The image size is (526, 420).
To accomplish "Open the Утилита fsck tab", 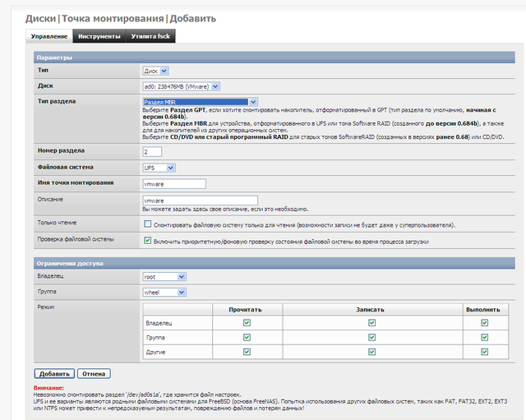I will coord(150,36).
